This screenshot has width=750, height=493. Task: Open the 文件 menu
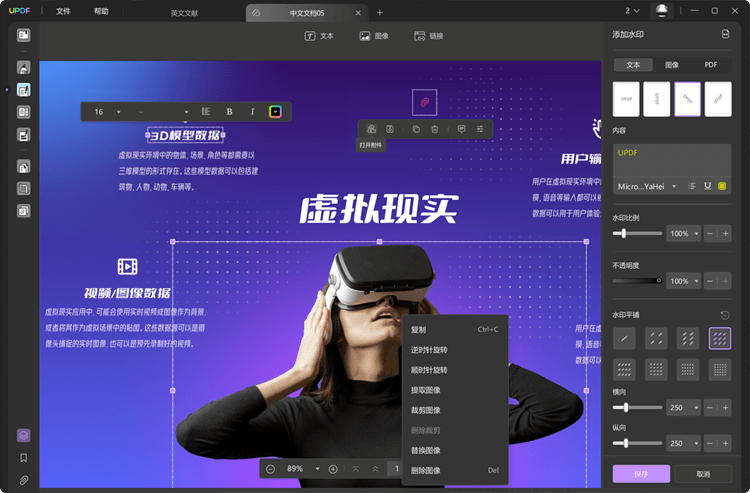click(63, 11)
